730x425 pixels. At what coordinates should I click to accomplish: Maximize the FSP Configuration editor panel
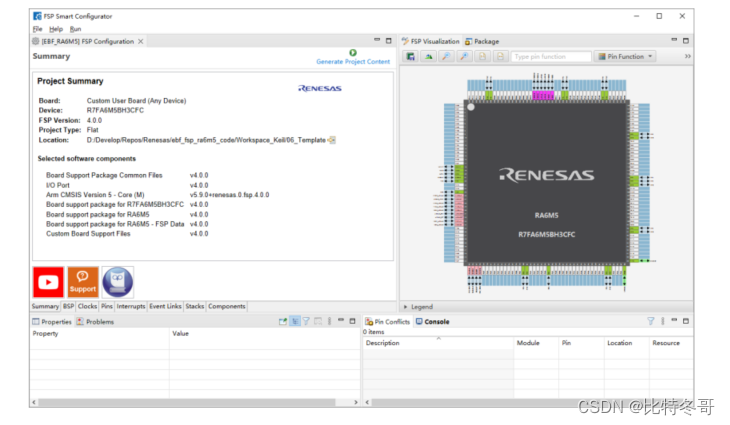[x=389, y=40]
